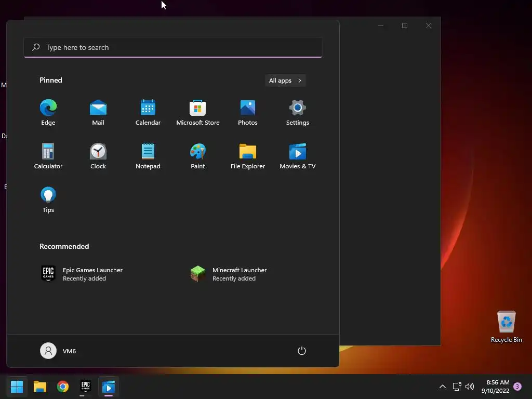Open Google Chrome from the taskbar
Viewport: 532px width, 399px height.
[x=63, y=387]
